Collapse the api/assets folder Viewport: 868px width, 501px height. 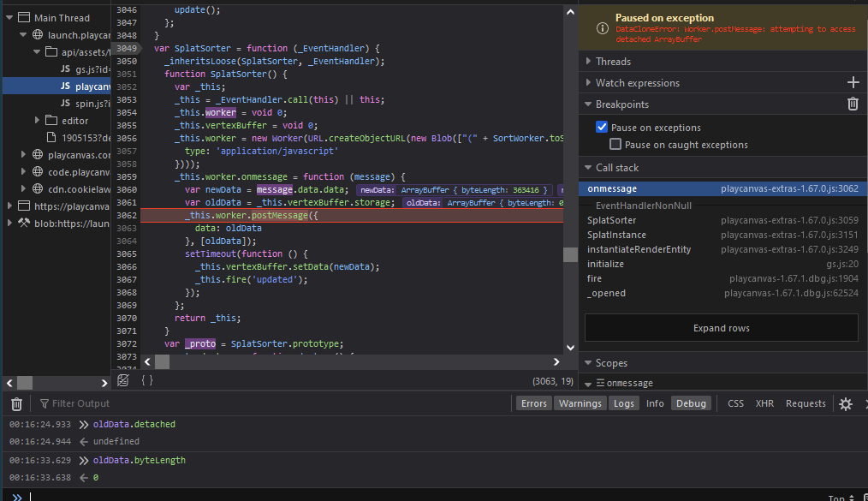[37, 52]
